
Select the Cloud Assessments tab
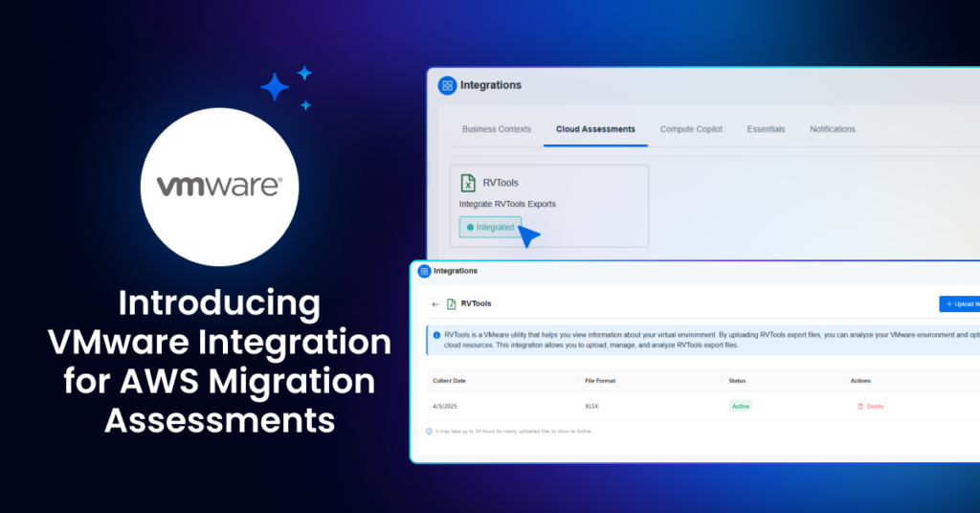(595, 129)
